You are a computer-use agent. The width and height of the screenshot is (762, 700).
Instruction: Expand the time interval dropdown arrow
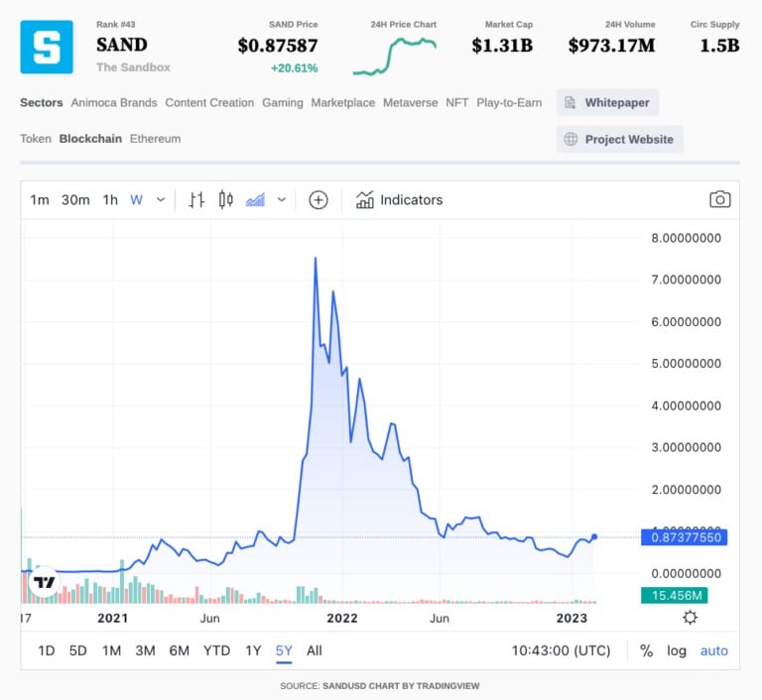pyautogui.click(x=161, y=199)
